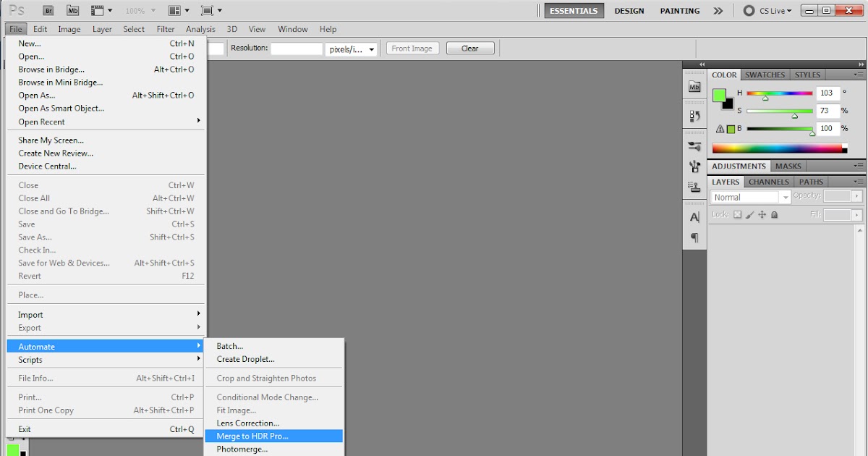Select the Painting workspace button
Screen dimensions: 868x456
click(680, 11)
